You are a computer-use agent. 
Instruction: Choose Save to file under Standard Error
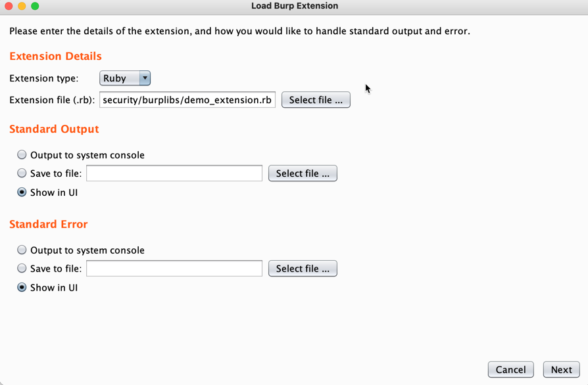pyautogui.click(x=20, y=268)
